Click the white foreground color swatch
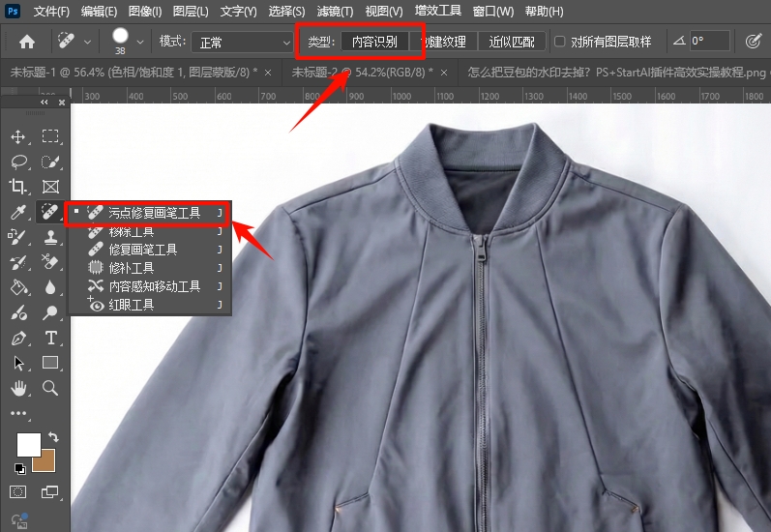The image size is (771, 532). [28, 445]
